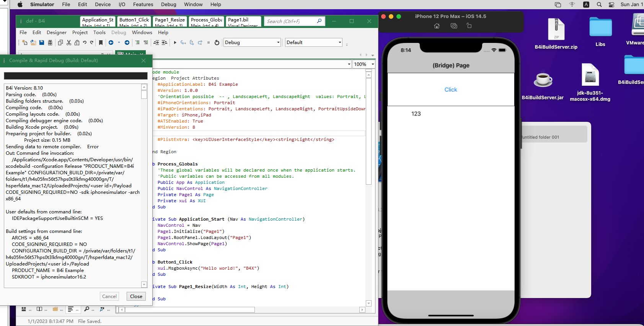Switch to the Button1_Click tab
Screen dimensions: 644x326
(x=134, y=21)
